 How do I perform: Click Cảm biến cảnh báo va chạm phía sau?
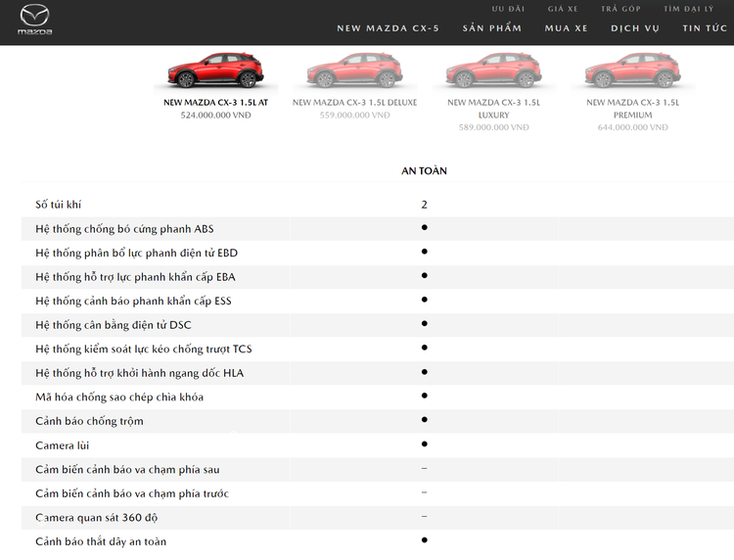(127, 470)
